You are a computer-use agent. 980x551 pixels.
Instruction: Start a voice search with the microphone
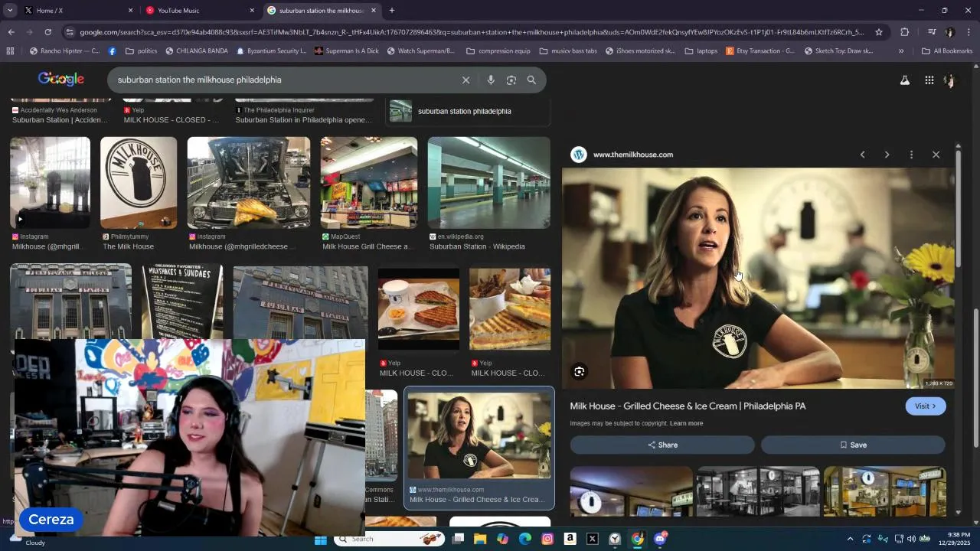pyautogui.click(x=491, y=80)
